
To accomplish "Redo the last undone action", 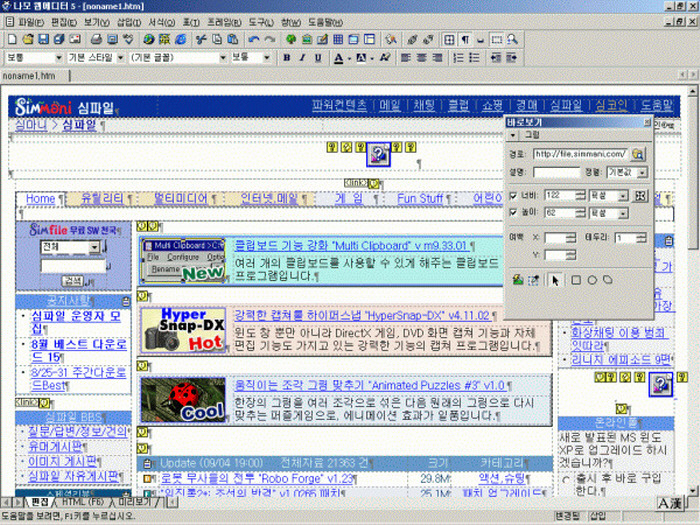I will pyautogui.click(x=270, y=39).
